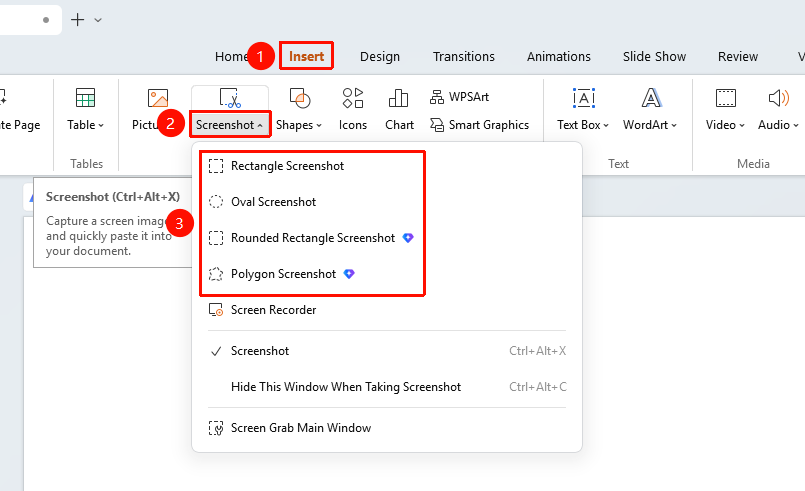Click the Polygon Screenshot dashed icon
Image resolution: width=805 pixels, height=491 pixels.
point(216,274)
